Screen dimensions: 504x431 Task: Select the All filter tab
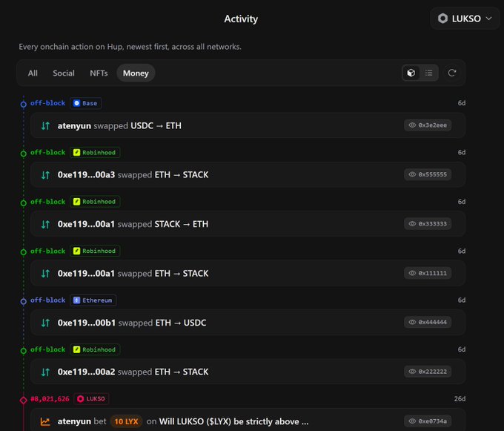click(33, 73)
